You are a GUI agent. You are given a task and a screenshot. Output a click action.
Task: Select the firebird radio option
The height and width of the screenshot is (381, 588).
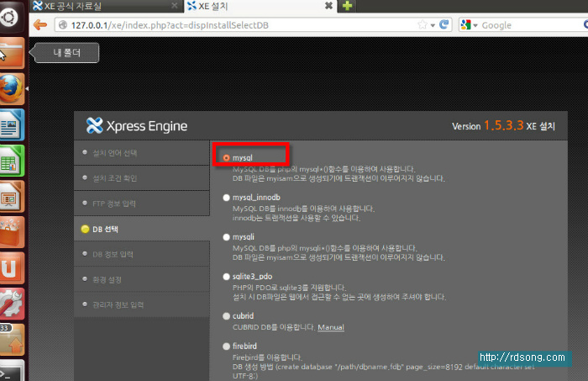226,347
